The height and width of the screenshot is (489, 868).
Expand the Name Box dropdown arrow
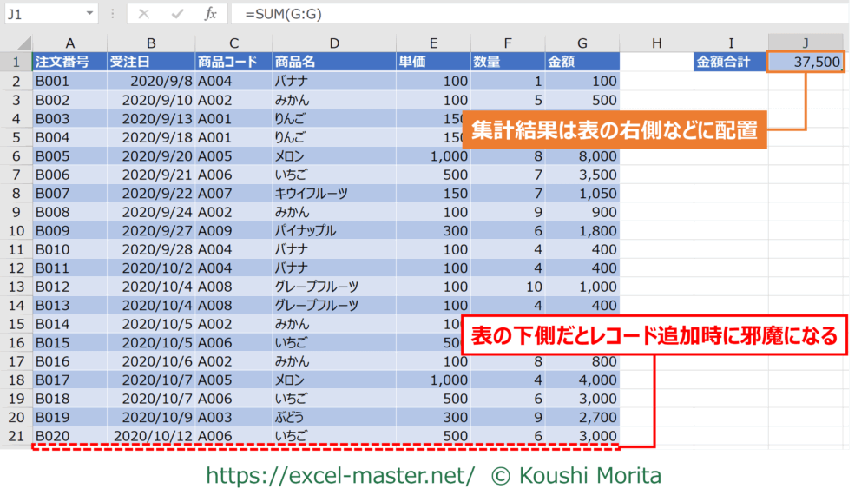pyautogui.click(x=90, y=14)
